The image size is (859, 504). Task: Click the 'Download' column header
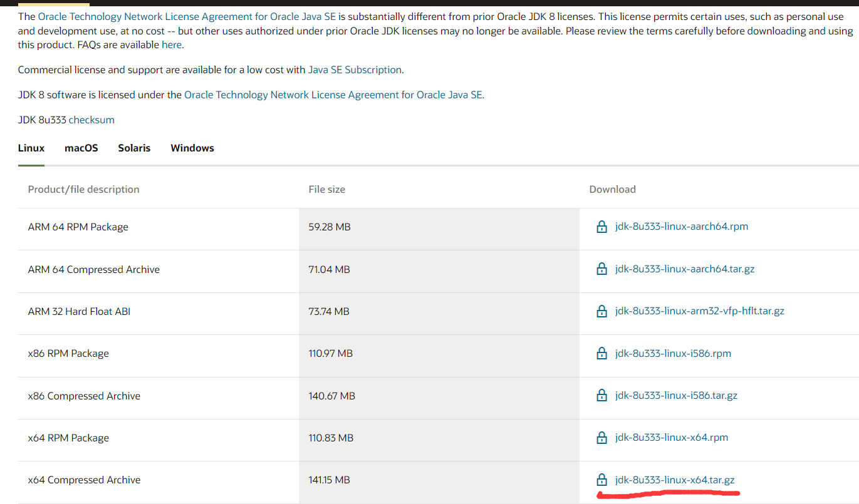(612, 190)
